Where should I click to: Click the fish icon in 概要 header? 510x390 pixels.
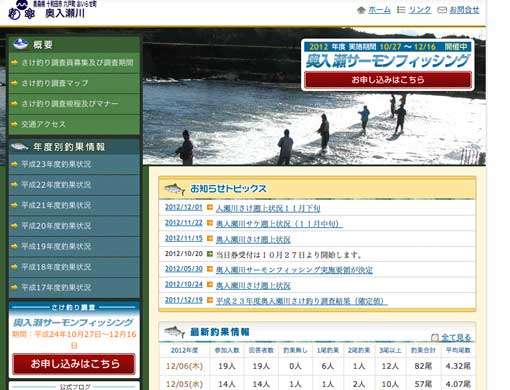click(x=21, y=44)
